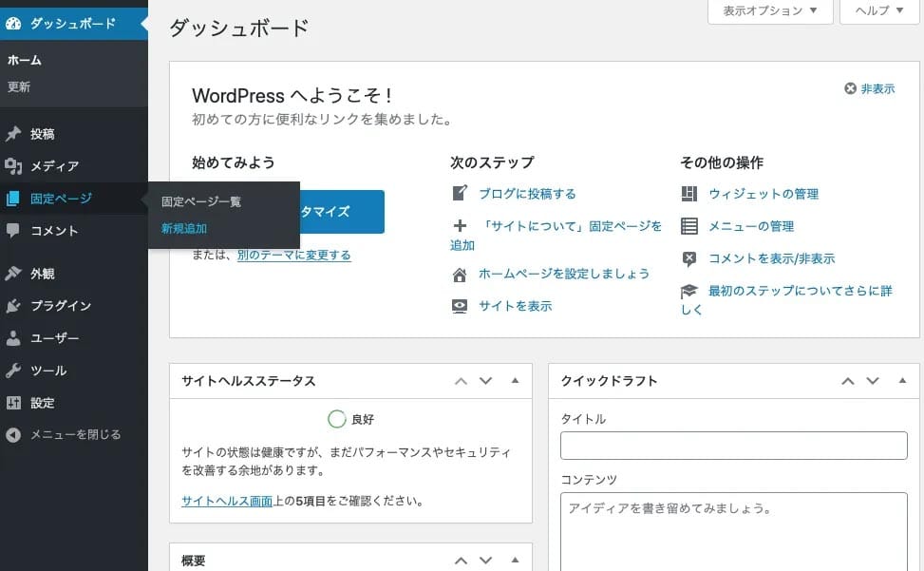Collapse the 概要 panel
This screenshot has width=924, height=571.
pos(515,560)
